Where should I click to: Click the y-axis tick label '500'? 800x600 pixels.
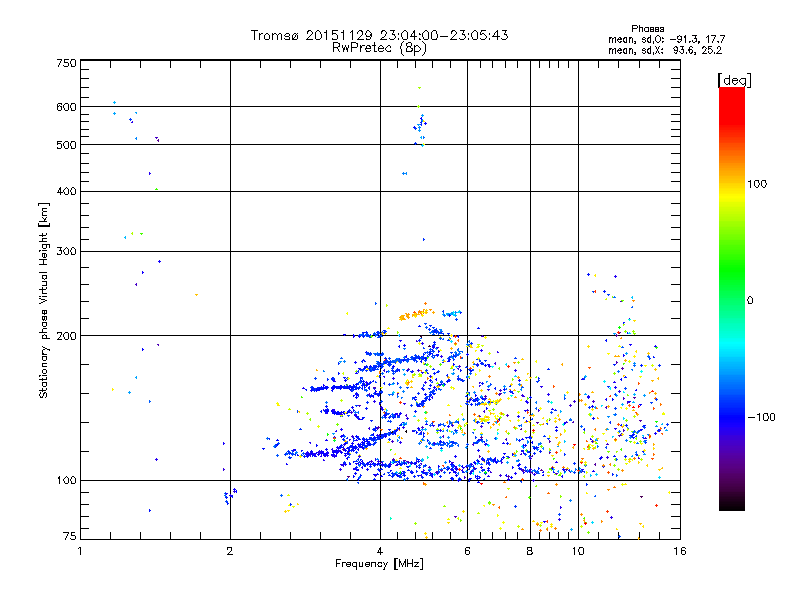(x=66, y=145)
